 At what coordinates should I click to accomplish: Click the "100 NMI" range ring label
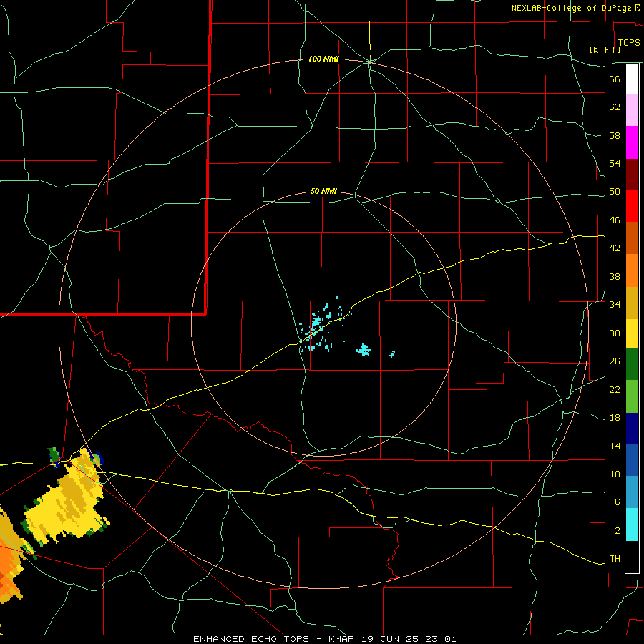323,59
